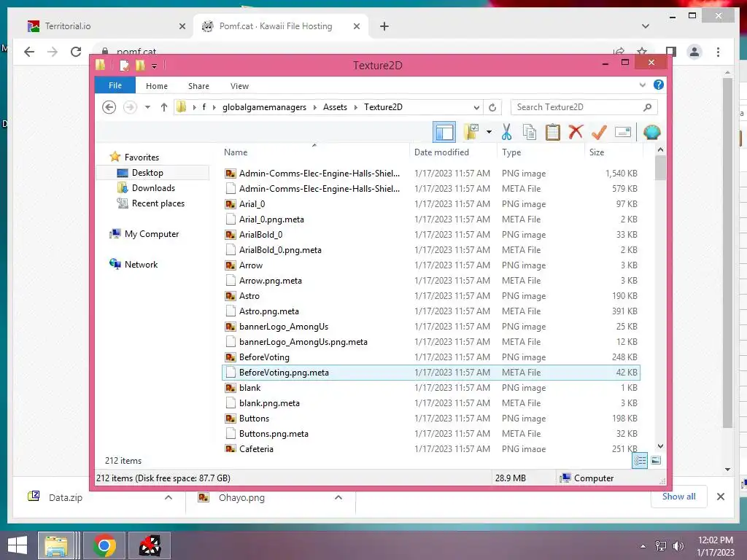
Task: Click the Copy pages icon
Action: (530, 132)
